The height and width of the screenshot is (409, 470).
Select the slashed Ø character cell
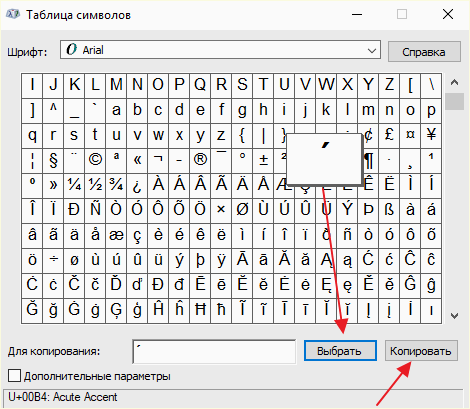click(x=242, y=211)
